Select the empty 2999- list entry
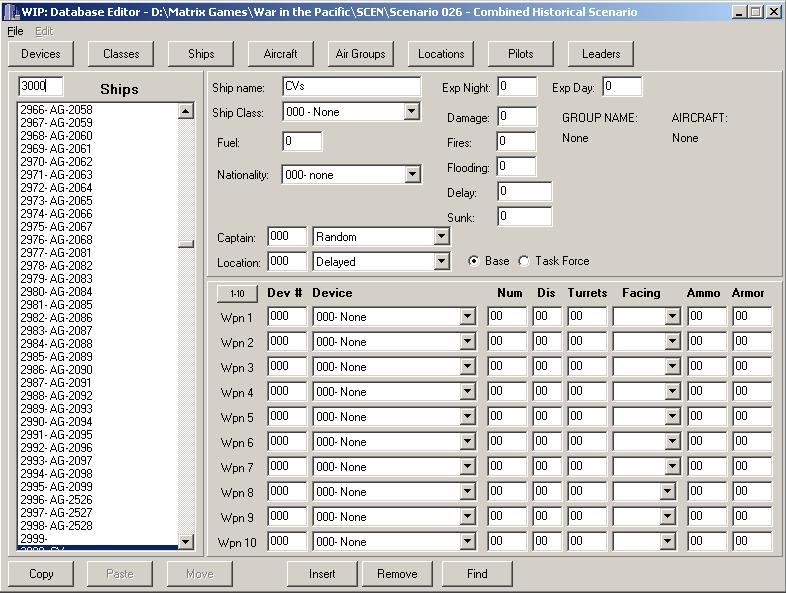Viewport: 786px width, 593px height. [x=98, y=538]
